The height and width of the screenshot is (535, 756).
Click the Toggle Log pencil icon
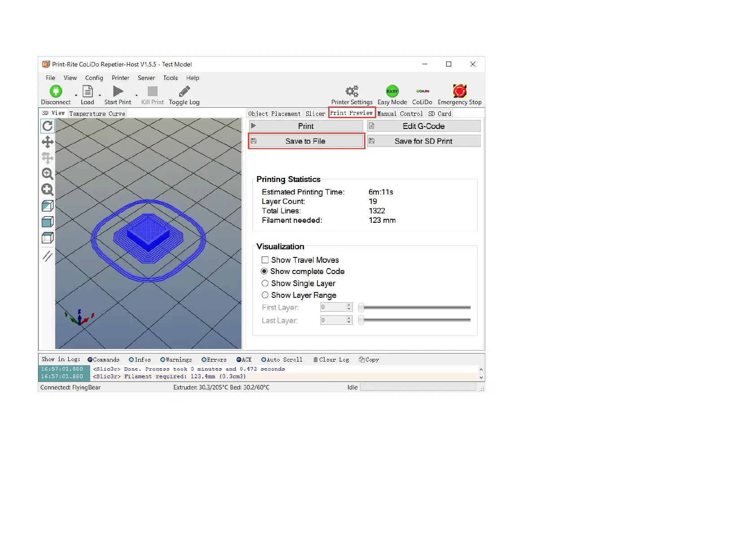click(184, 92)
